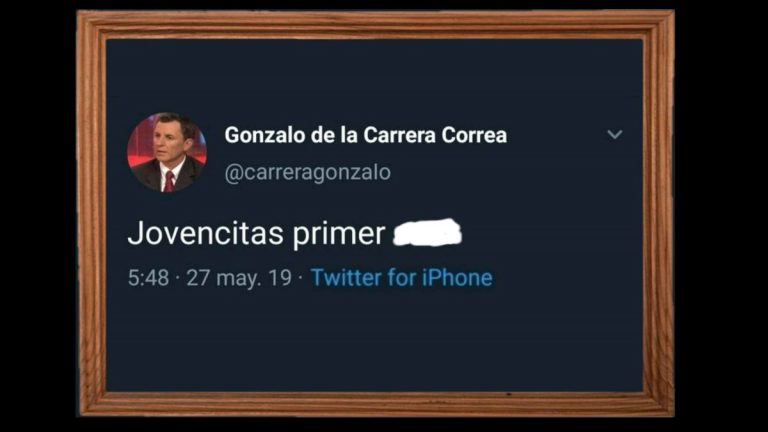Click the left side of the wooden frame
The width and height of the screenshot is (768, 432).
coord(92,214)
